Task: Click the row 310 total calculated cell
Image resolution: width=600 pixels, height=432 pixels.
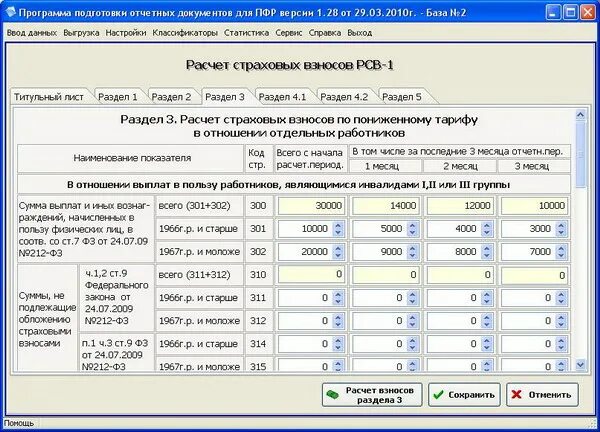Action: (311, 275)
